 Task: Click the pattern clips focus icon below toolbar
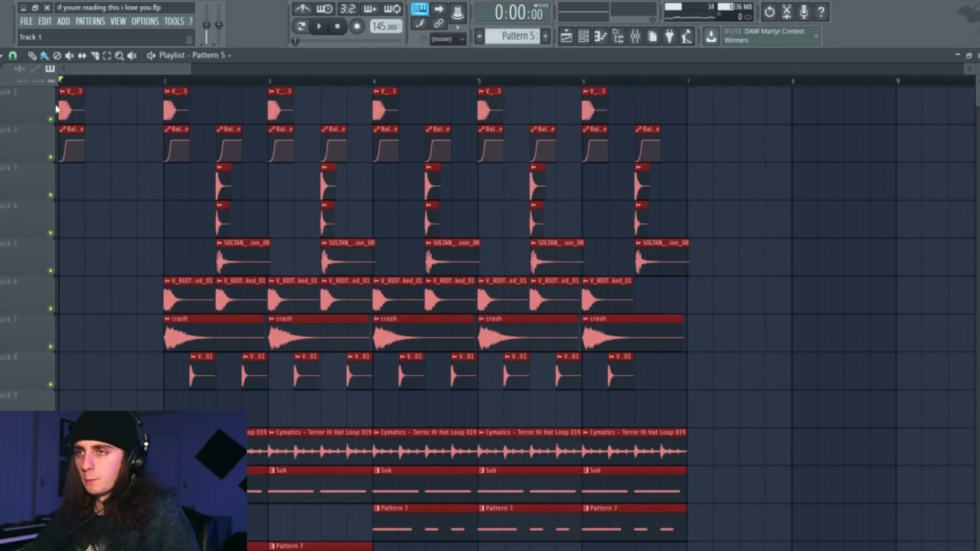[50, 69]
